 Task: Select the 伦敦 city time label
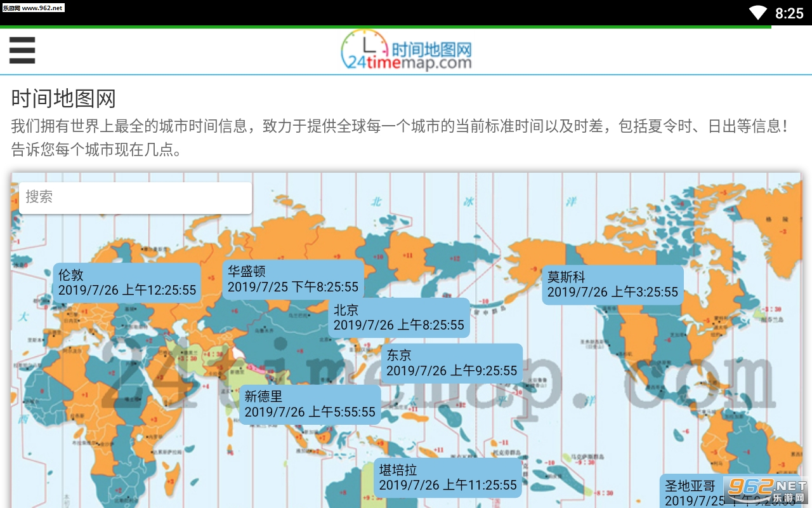(x=127, y=283)
